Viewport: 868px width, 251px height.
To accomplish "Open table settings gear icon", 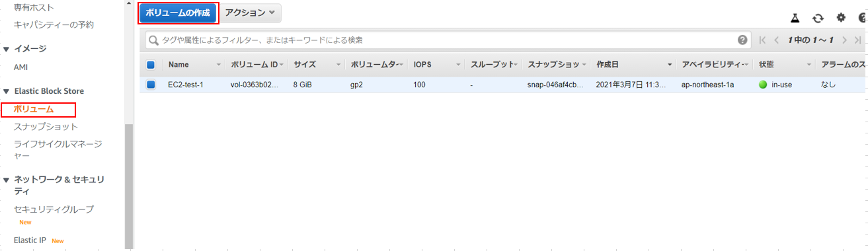I will tap(841, 18).
